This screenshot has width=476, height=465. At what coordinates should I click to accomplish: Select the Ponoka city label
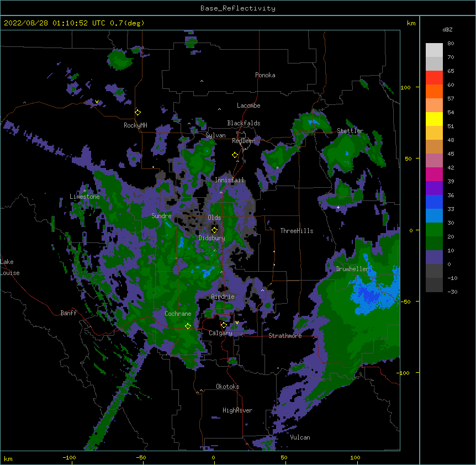tap(265, 75)
